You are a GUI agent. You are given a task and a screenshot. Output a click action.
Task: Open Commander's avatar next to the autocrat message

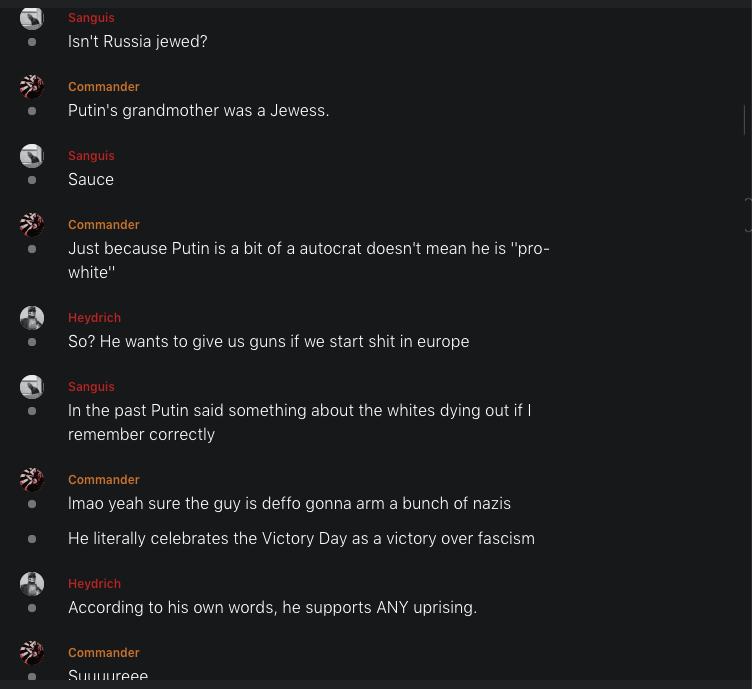[32, 225]
